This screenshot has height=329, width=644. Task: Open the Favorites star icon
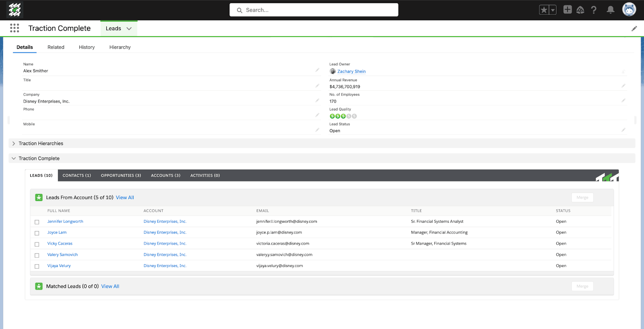click(544, 10)
